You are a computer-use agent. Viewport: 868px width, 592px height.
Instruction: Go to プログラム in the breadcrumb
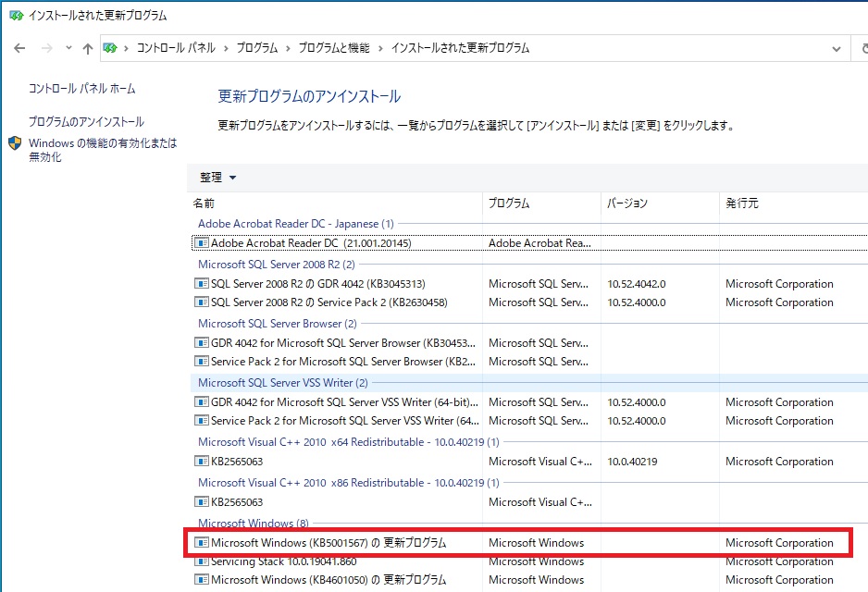click(257, 48)
